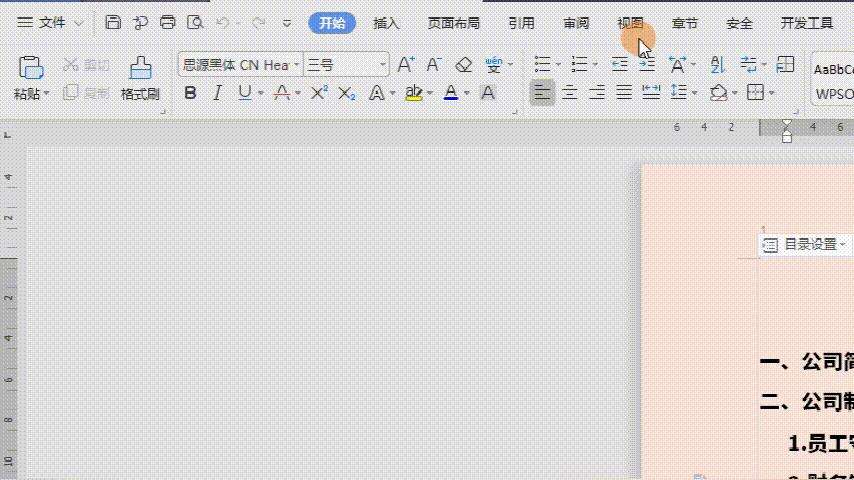
Task: Open the 开发工具 tab
Action: click(807, 23)
